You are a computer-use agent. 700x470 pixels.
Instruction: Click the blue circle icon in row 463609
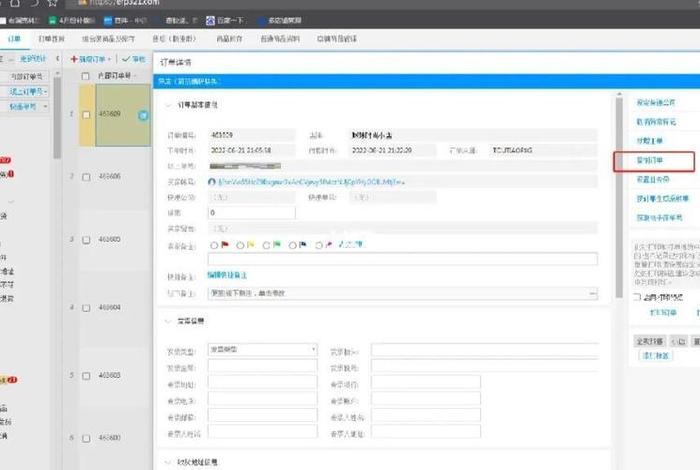pos(143,116)
